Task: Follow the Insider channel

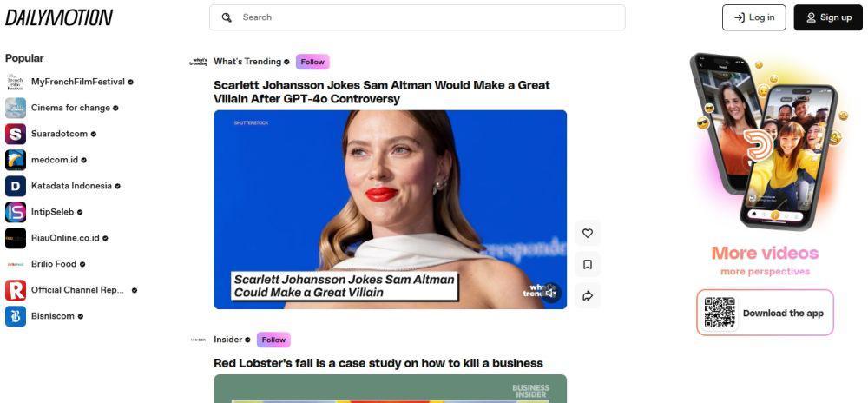Action: 273,340
